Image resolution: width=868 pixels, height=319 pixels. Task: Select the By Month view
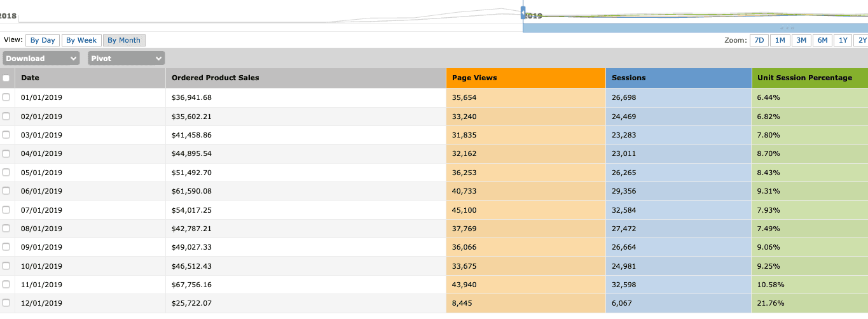(124, 40)
